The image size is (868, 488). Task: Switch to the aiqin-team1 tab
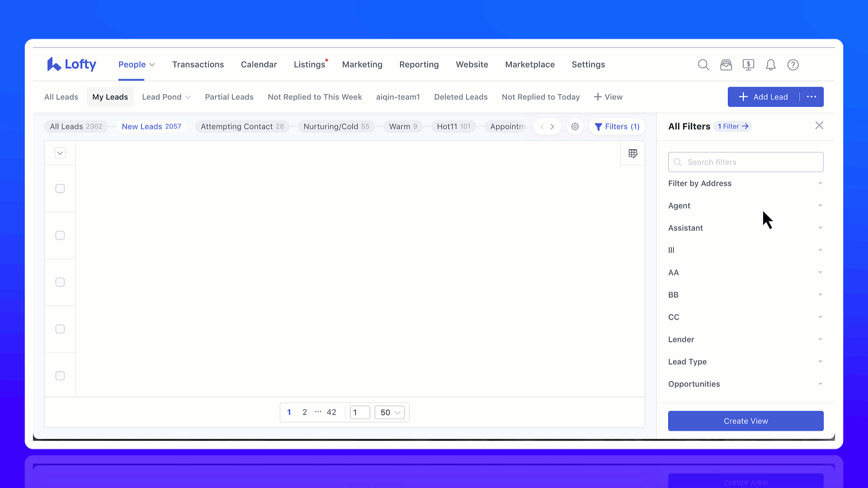[x=398, y=97]
